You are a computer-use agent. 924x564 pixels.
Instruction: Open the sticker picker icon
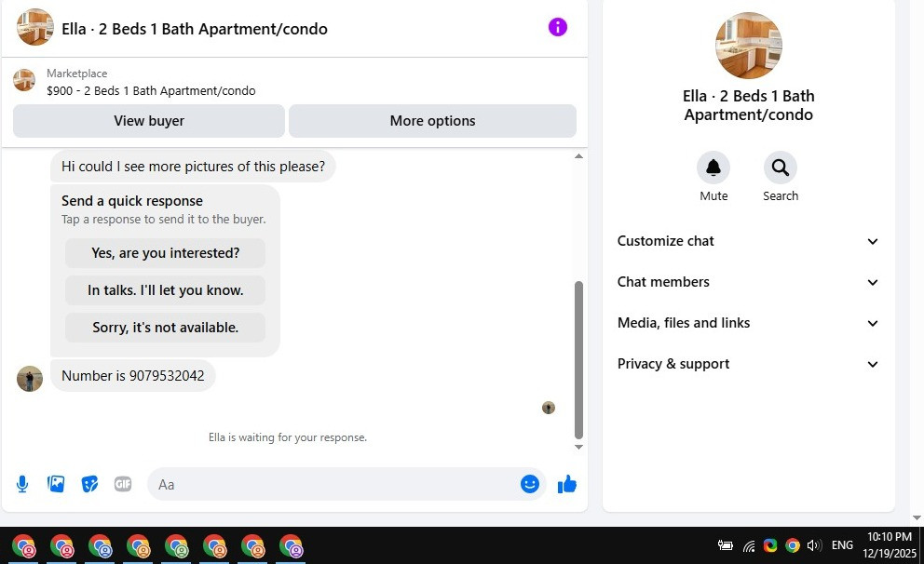89,484
